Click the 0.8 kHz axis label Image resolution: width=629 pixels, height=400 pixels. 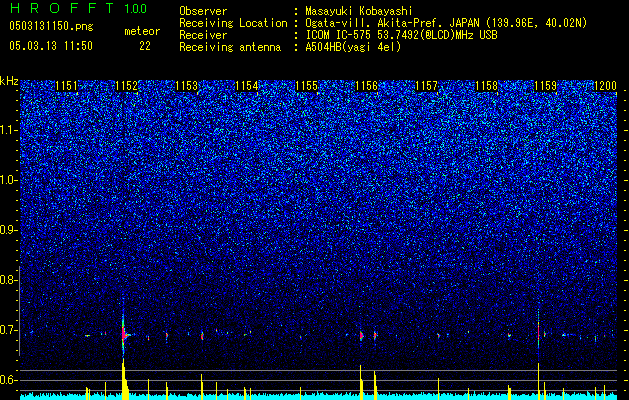click(8, 280)
